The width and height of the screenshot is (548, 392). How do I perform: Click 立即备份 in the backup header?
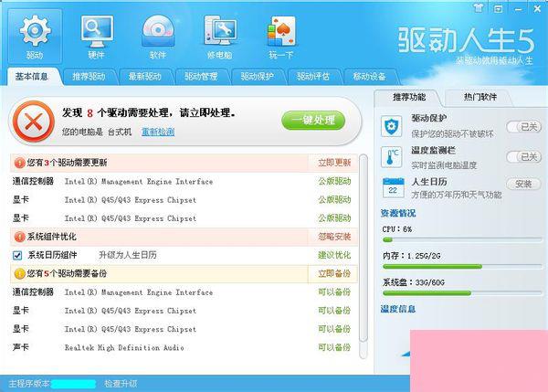pyautogui.click(x=334, y=273)
